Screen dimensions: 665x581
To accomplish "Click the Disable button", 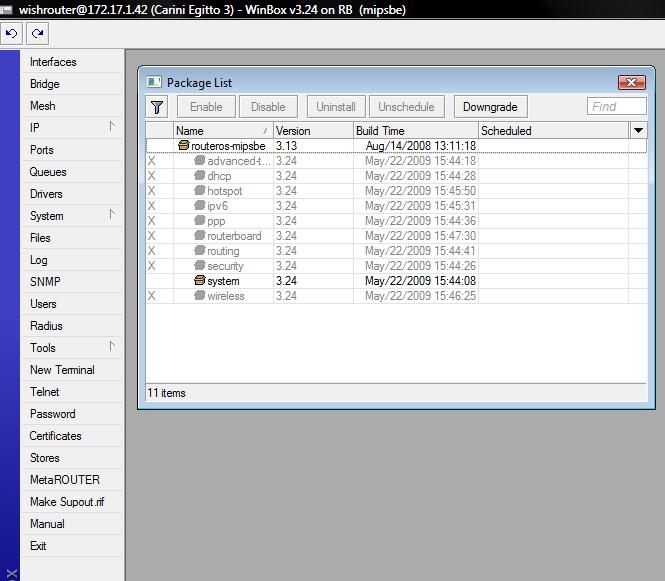I will click(268, 107).
